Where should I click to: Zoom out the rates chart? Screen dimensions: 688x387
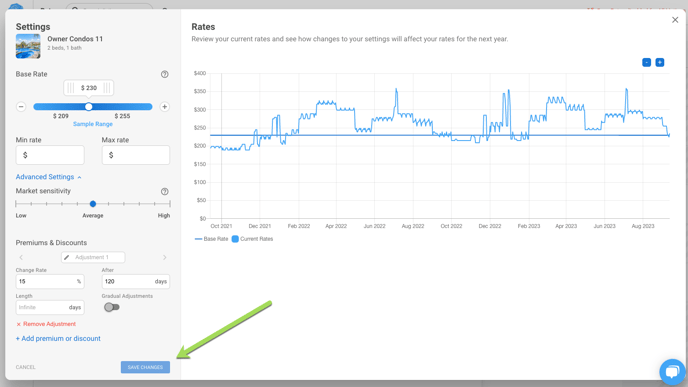646,62
